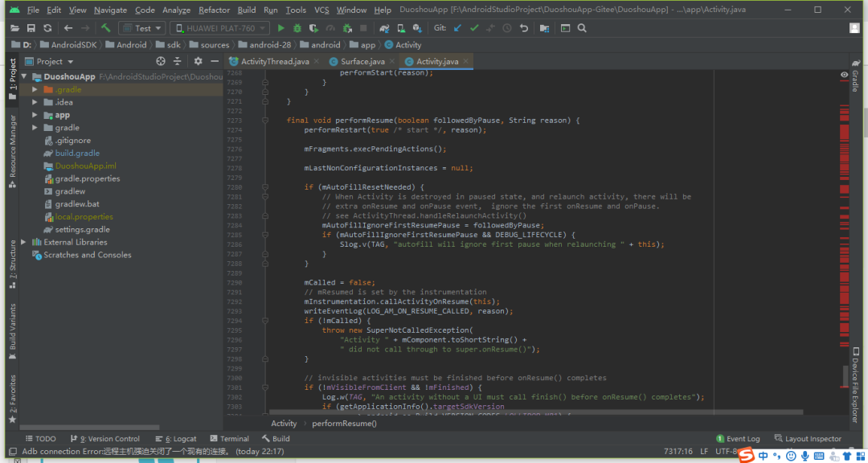This screenshot has width=868, height=463.
Task: Click the Make Project hammer icon
Action: pos(105,28)
